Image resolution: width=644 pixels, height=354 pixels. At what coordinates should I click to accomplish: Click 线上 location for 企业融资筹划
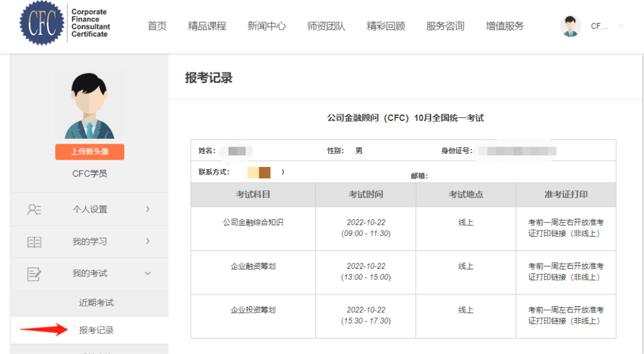pos(466,266)
